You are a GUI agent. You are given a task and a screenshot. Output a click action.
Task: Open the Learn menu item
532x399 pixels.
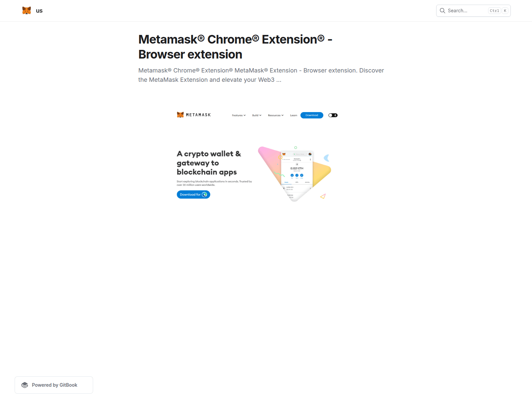(294, 115)
